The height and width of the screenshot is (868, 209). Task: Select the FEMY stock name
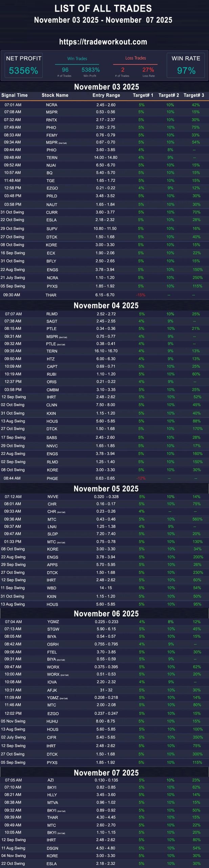point(52,135)
